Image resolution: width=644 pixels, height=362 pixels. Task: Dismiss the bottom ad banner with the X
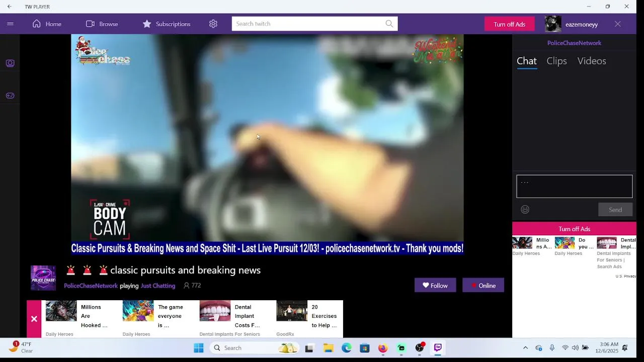point(34,319)
